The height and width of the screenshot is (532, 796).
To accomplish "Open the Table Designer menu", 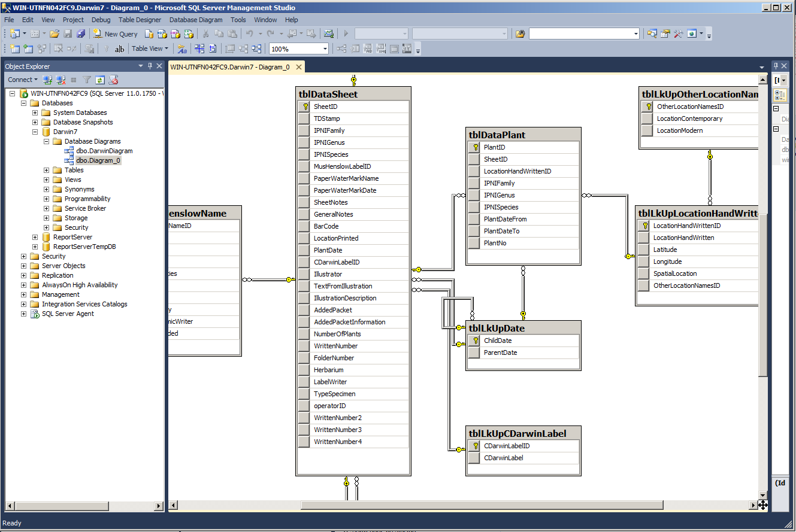I will tap(140, 20).
